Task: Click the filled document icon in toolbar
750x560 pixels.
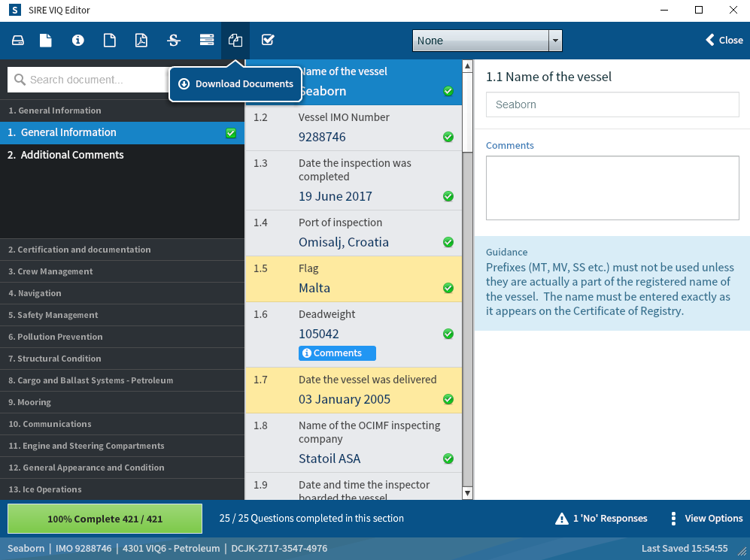Action: point(45,41)
